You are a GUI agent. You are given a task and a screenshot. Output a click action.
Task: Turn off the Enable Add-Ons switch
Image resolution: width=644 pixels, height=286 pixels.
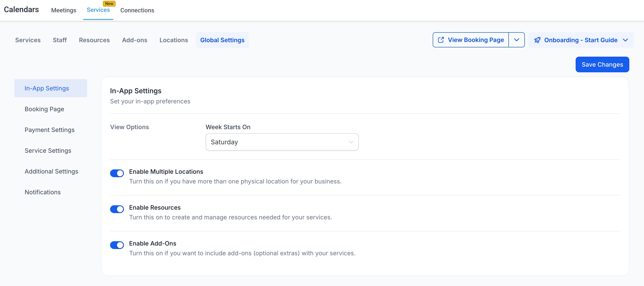pos(117,245)
